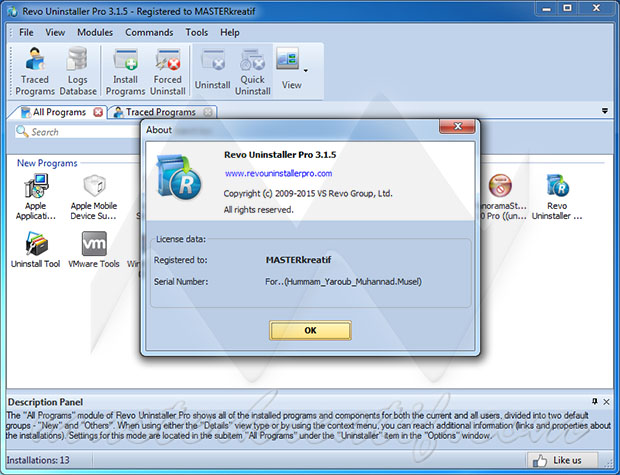Close the Description Panel
The width and height of the screenshot is (620, 475).
pyautogui.click(x=607, y=402)
